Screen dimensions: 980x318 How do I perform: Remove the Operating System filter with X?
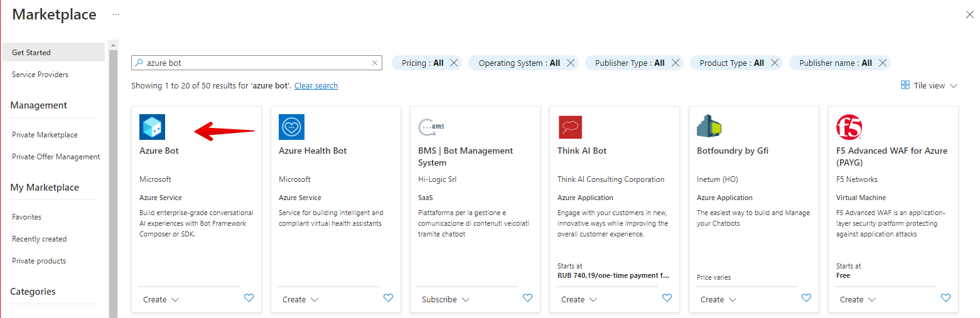coord(571,63)
